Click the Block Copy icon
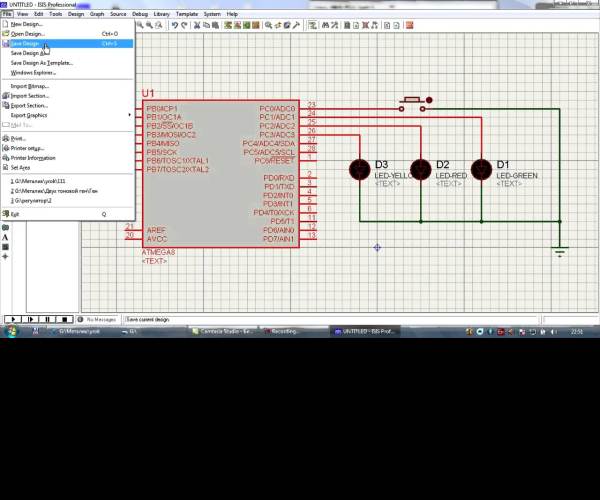600x500 pixels. point(228,25)
